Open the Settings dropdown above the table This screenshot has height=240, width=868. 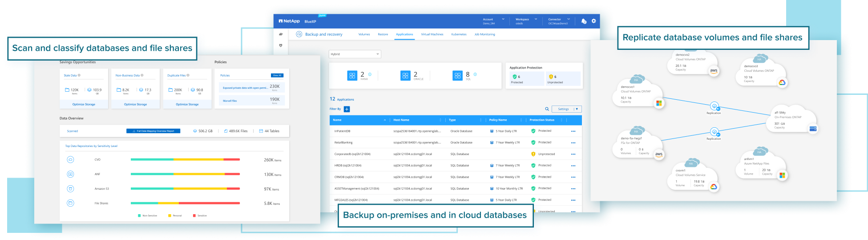[x=566, y=109]
